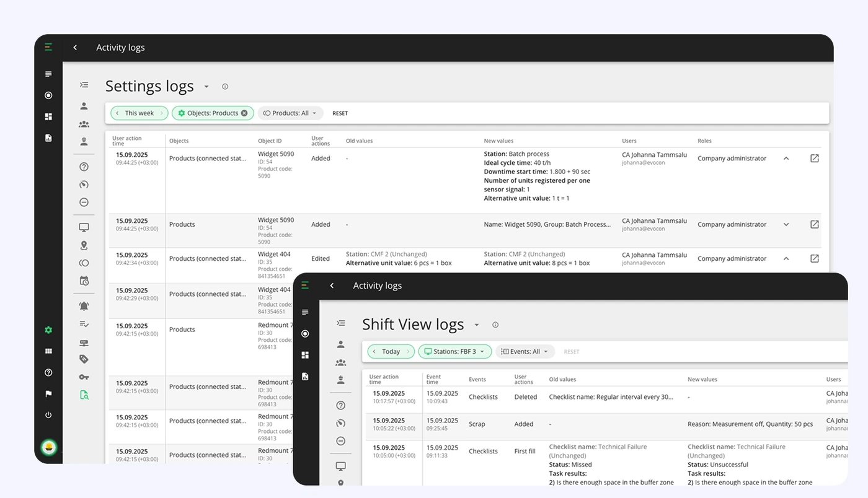The height and width of the screenshot is (498, 868).
Task: Open the Events: All filter dropdown
Action: coord(525,352)
